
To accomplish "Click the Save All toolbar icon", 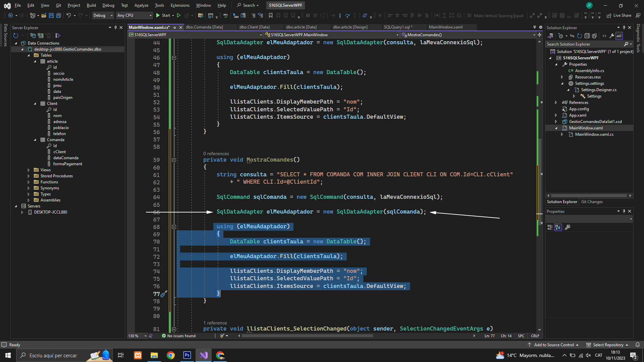I will (x=58, y=15).
